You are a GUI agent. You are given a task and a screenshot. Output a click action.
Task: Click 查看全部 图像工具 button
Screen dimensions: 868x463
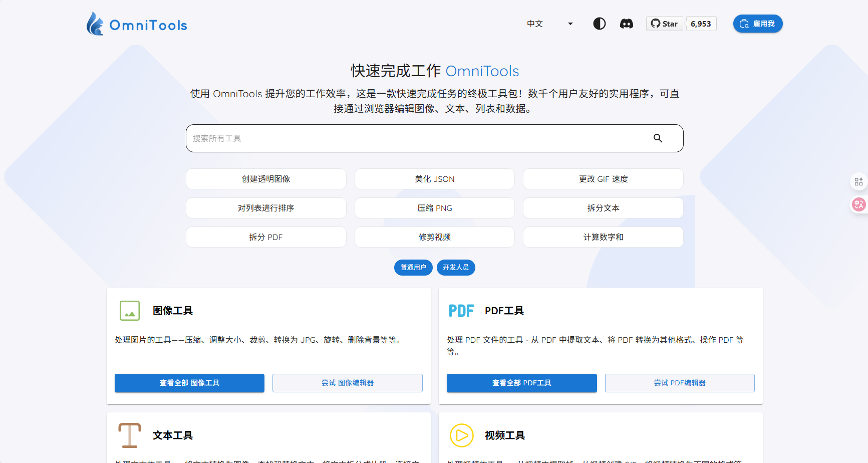[x=189, y=383]
